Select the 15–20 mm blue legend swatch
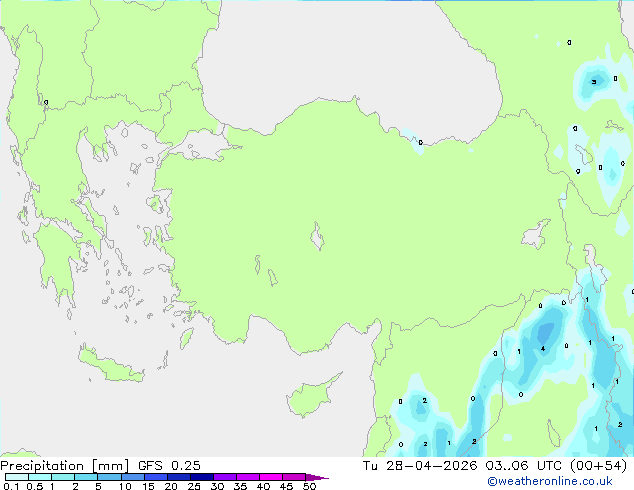This screenshot has height=490, width=634. (x=156, y=477)
